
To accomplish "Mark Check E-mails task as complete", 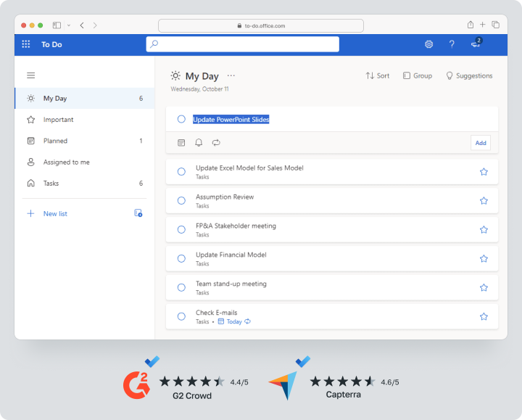I will tap(181, 316).
